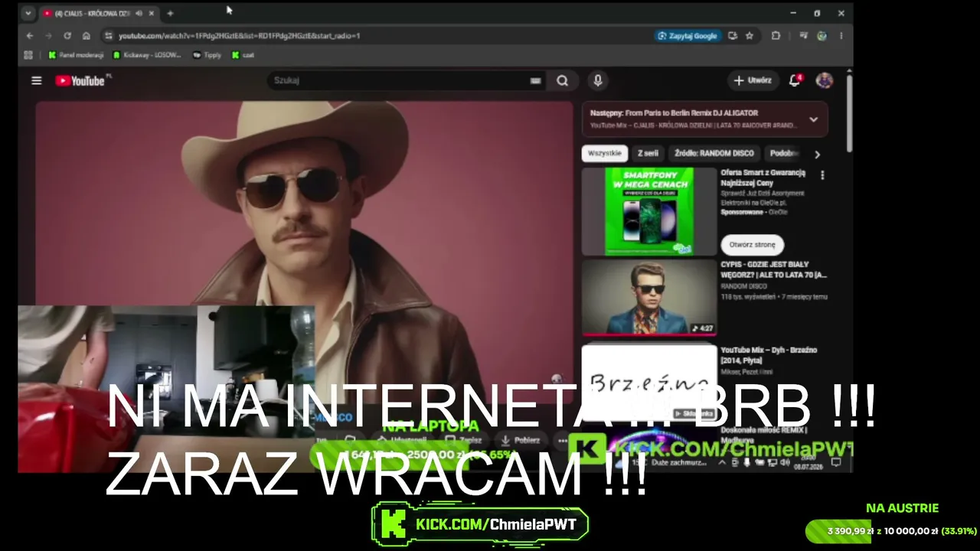Image resolution: width=980 pixels, height=551 pixels.
Task: Start voice search with the microphone icon
Action: click(598, 80)
